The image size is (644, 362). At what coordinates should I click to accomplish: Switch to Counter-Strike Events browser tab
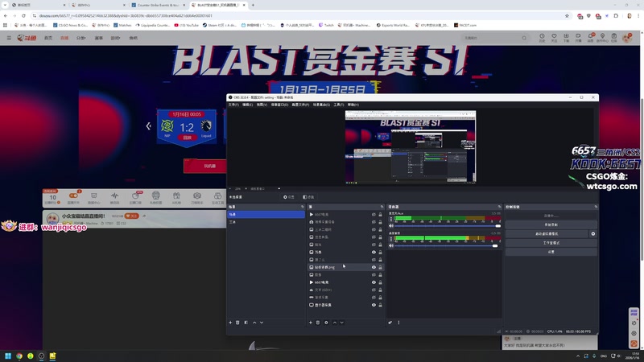pyautogui.click(x=157, y=5)
